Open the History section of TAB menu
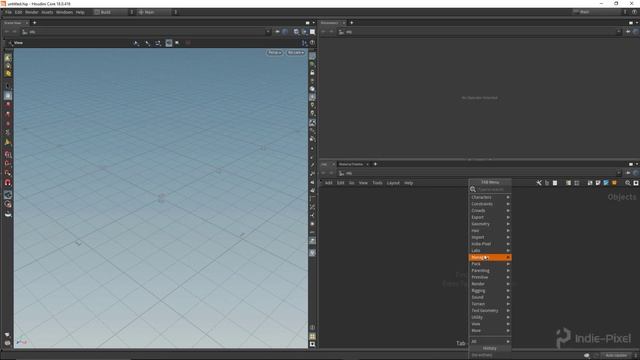Image resolution: width=640 pixels, height=360 pixels. coord(490,348)
